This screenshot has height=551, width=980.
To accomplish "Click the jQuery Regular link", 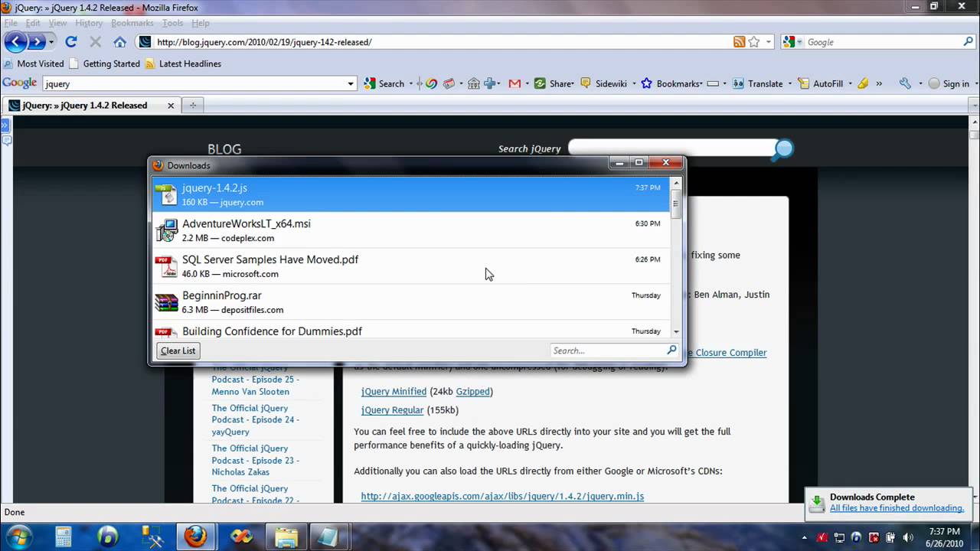I will pos(392,410).
